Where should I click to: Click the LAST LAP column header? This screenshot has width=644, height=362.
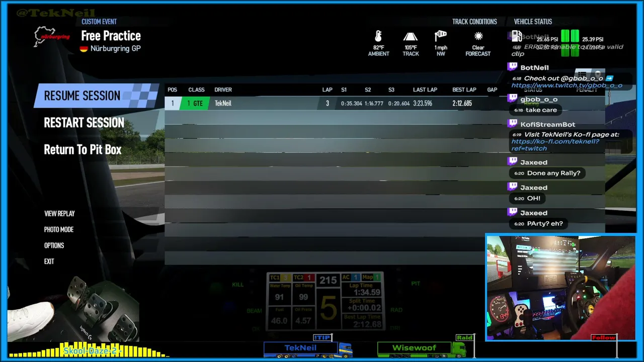425,90
